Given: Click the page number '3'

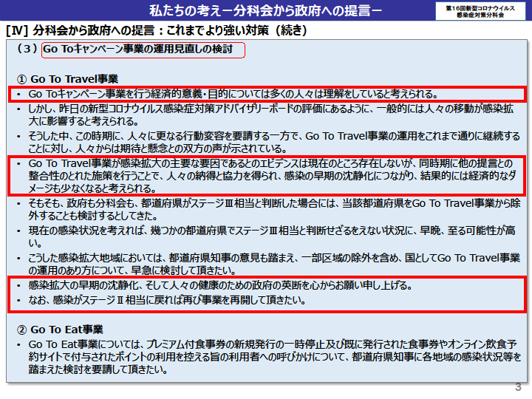Looking at the screenshot, I should coord(518,386).
